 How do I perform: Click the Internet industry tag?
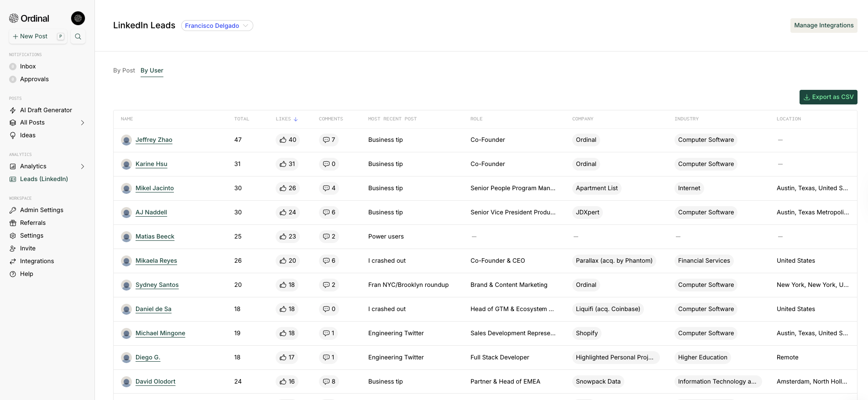(689, 188)
